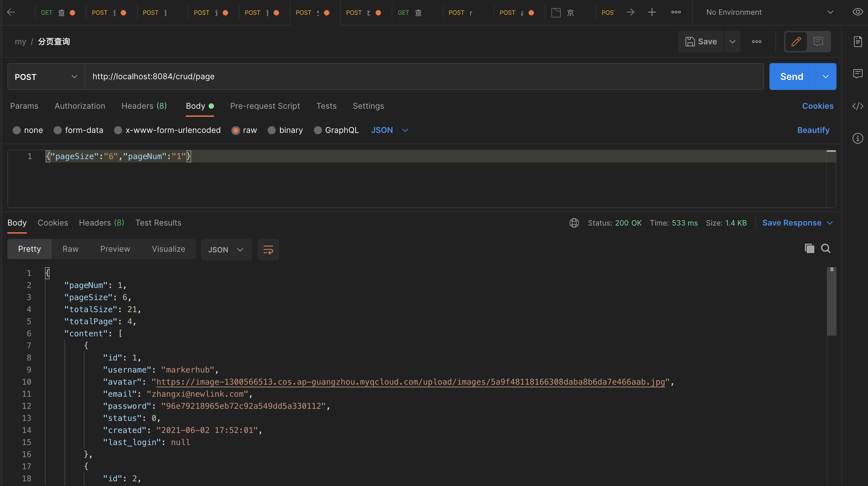Click the request URL input field
This screenshot has height=486, width=868.
pyautogui.click(x=423, y=77)
